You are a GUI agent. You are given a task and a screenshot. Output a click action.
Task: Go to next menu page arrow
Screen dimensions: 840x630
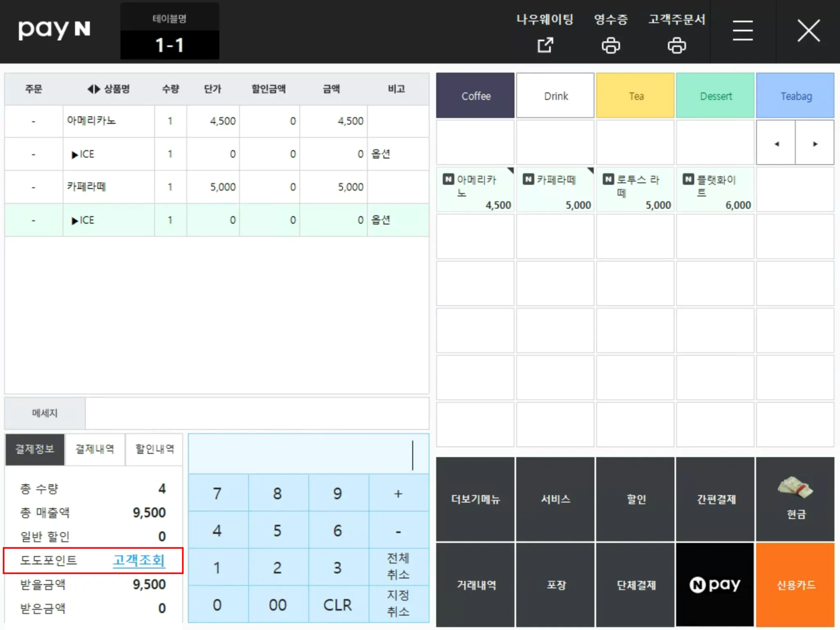tap(815, 144)
